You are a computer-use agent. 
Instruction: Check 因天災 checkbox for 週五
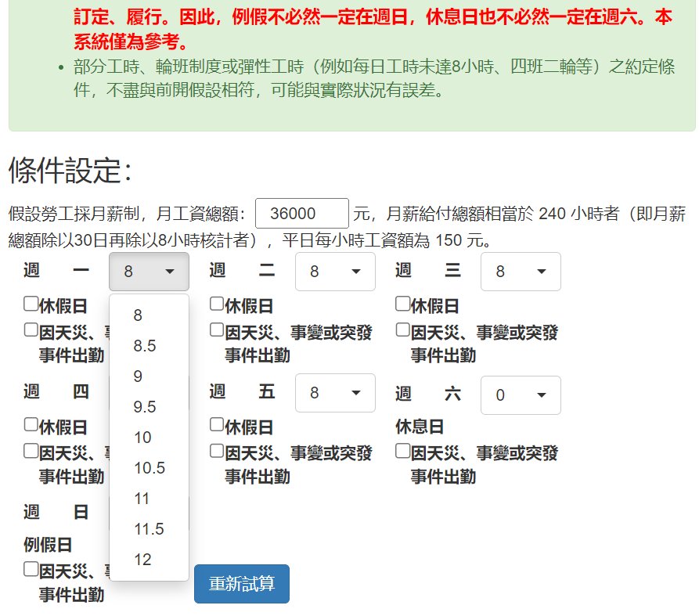[x=217, y=451]
